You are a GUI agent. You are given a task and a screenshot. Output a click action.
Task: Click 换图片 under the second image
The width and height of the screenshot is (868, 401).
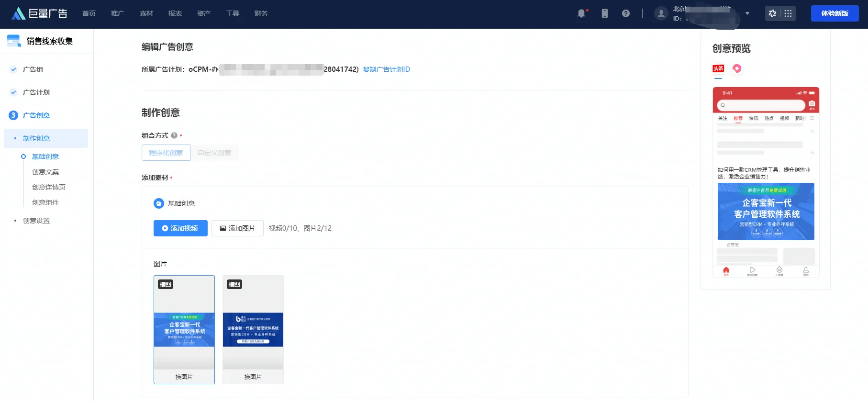[253, 377]
